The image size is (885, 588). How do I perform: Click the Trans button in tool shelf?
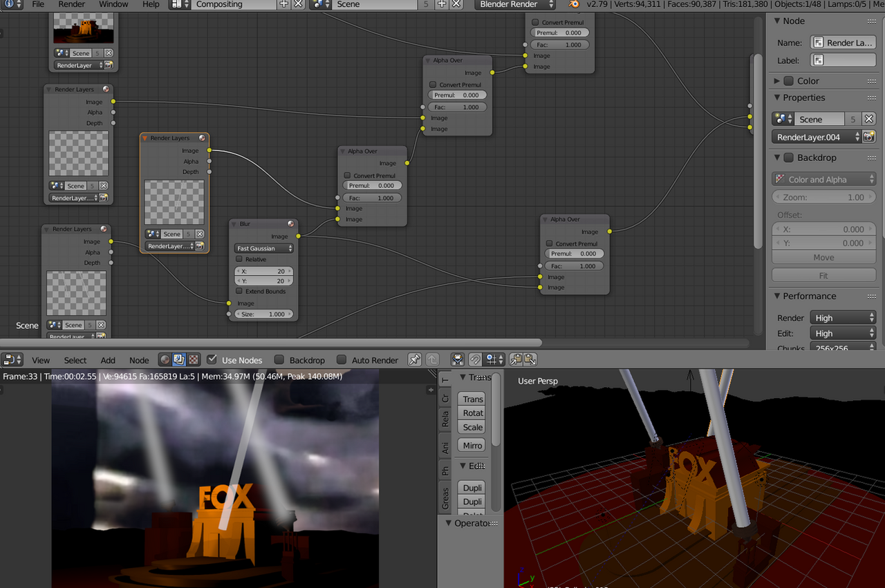[473, 399]
